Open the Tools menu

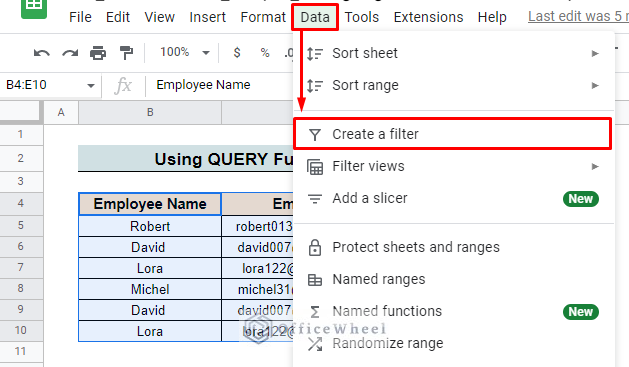(362, 17)
